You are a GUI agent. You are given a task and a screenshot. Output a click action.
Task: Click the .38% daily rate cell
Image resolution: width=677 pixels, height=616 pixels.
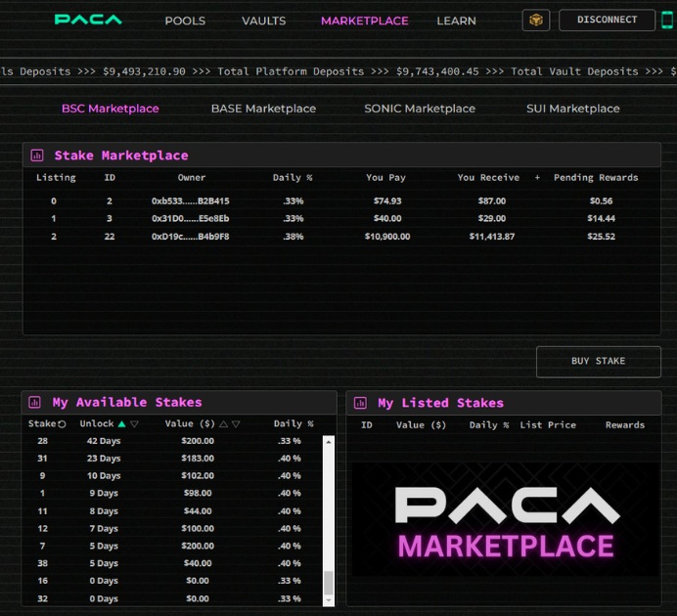[293, 237]
